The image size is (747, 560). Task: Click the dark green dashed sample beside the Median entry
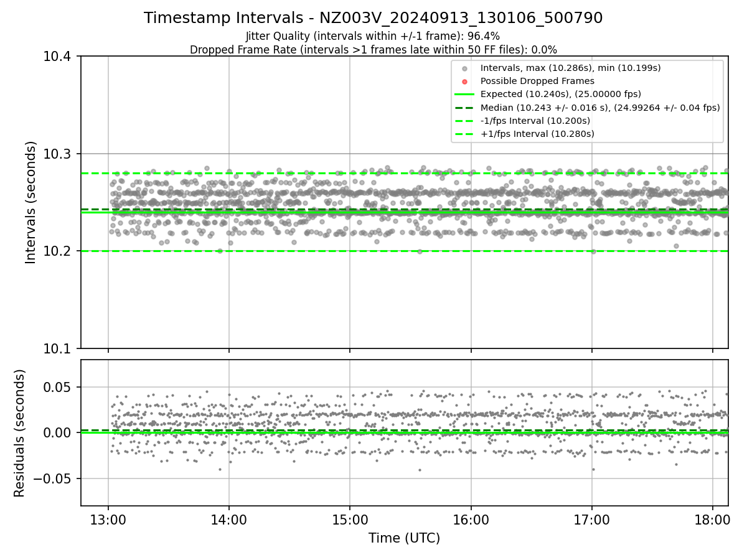point(464,108)
